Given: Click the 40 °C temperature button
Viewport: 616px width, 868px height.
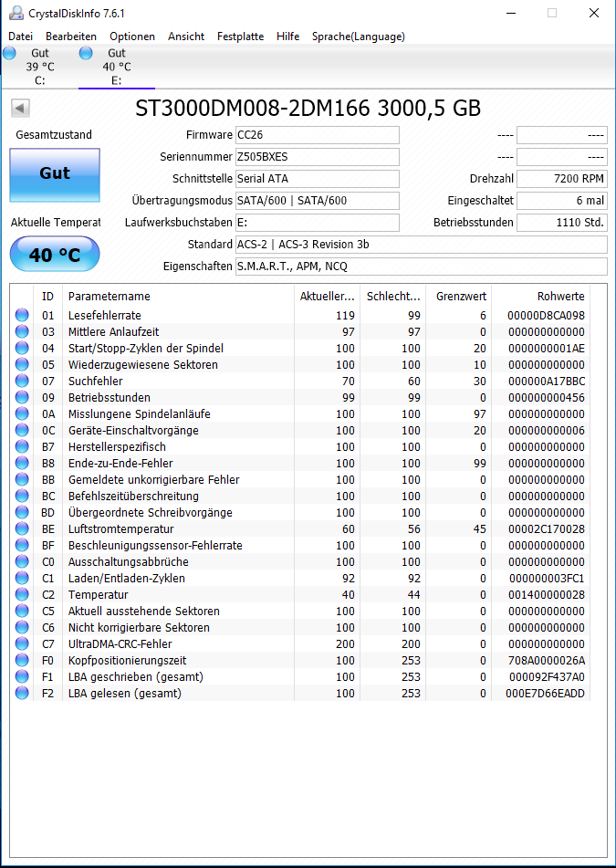Looking at the screenshot, I should [55, 255].
